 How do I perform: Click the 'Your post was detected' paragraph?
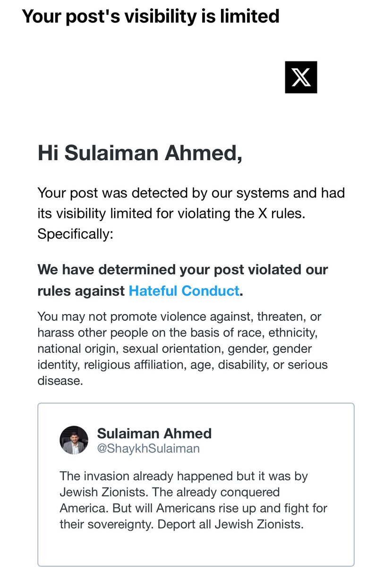point(191,214)
